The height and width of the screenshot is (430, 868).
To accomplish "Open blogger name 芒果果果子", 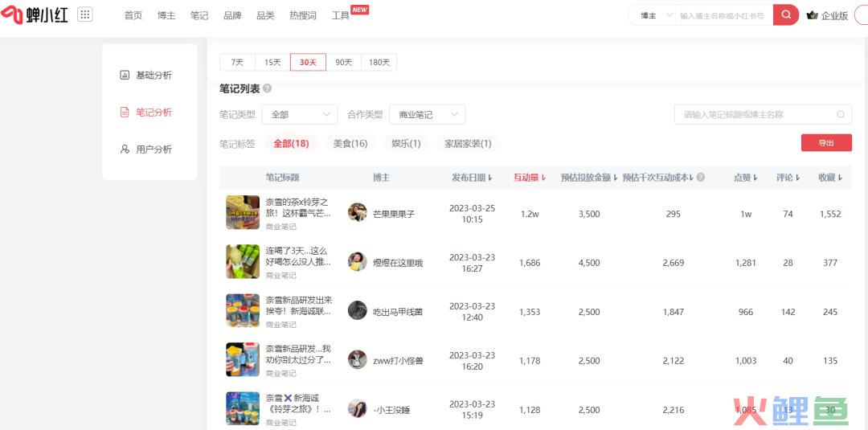I will [x=394, y=214].
